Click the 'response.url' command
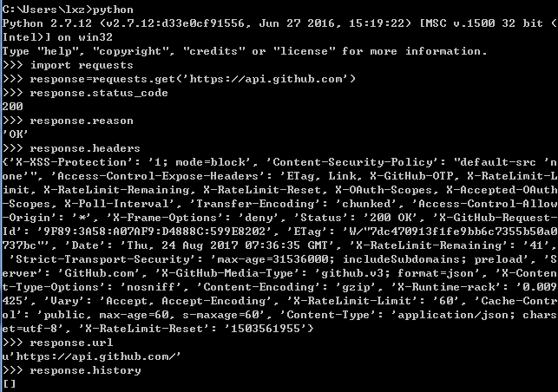Viewport: 558px width, 392px height. pos(71,343)
